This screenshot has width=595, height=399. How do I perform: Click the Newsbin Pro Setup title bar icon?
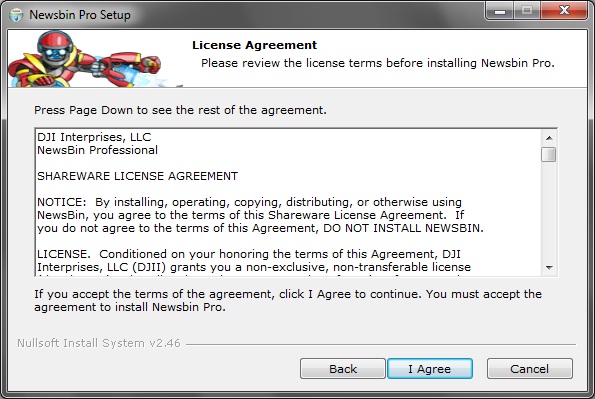coord(16,15)
